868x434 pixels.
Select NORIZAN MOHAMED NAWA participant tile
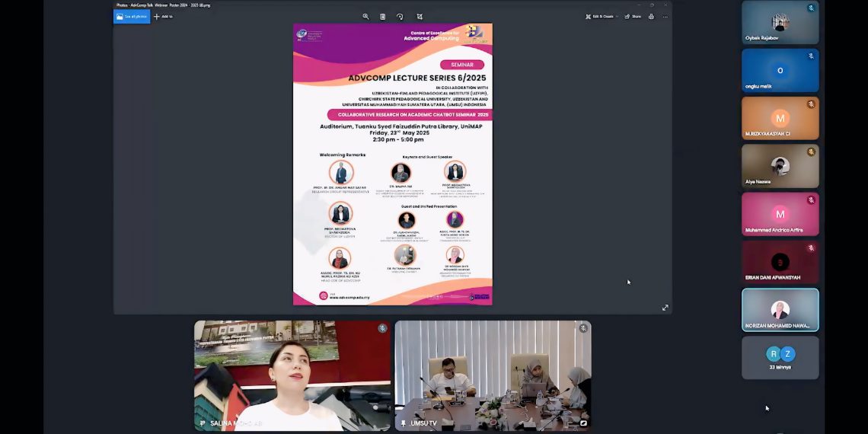(x=780, y=309)
